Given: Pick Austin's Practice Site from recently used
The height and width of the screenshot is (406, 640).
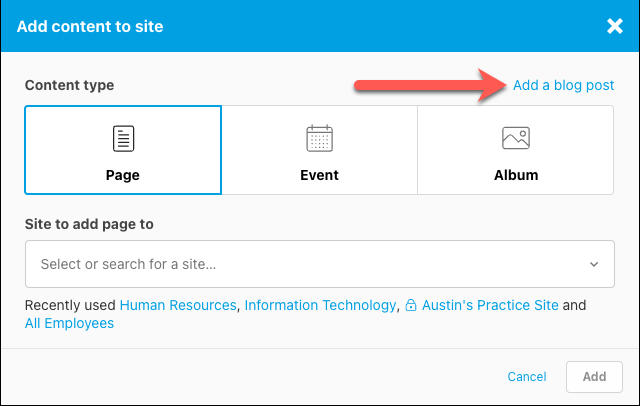Looking at the screenshot, I should [x=490, y=305].
